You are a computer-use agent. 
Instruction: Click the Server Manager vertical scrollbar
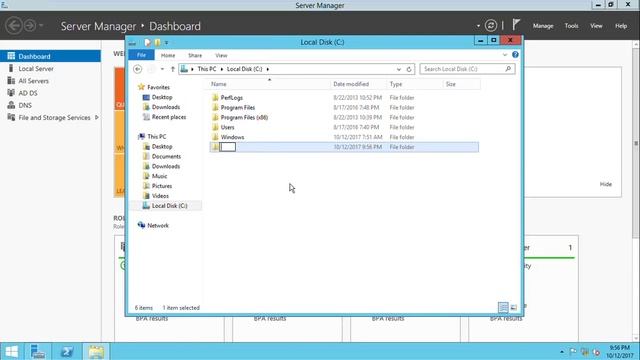point(636,143)
